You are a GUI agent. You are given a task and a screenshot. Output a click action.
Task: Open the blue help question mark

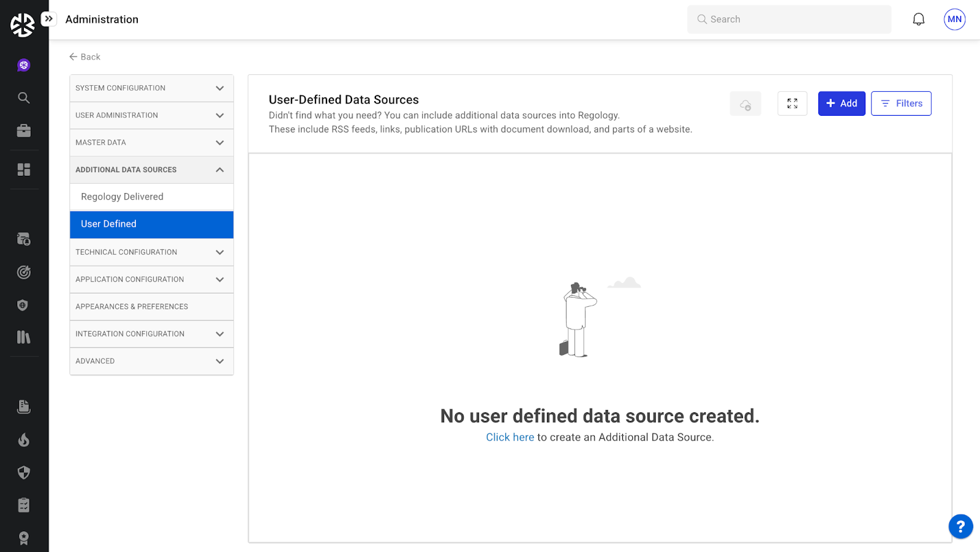click(960, 526)
